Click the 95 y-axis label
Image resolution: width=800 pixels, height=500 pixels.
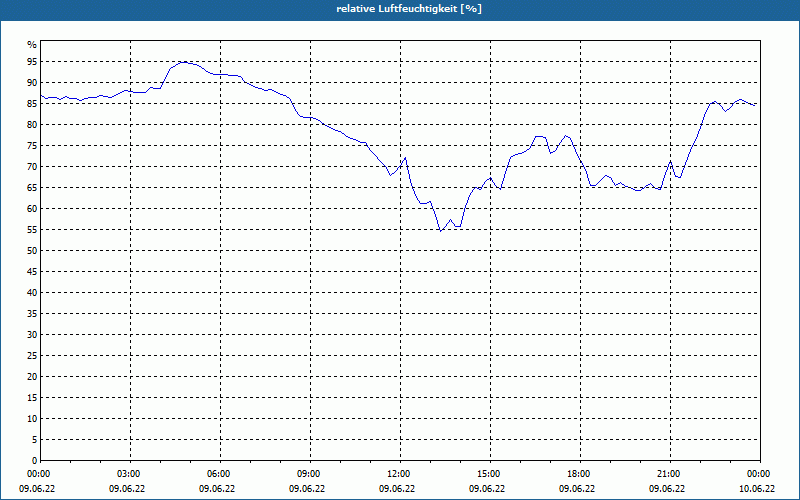point(32,62)
